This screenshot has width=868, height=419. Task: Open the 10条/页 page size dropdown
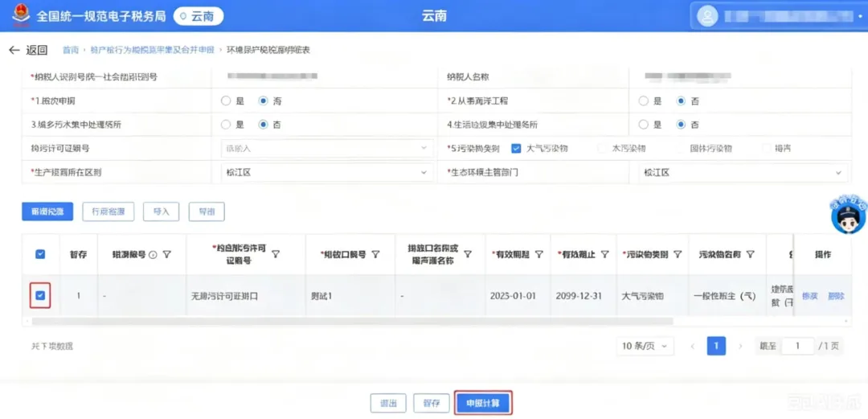(645, 347)
